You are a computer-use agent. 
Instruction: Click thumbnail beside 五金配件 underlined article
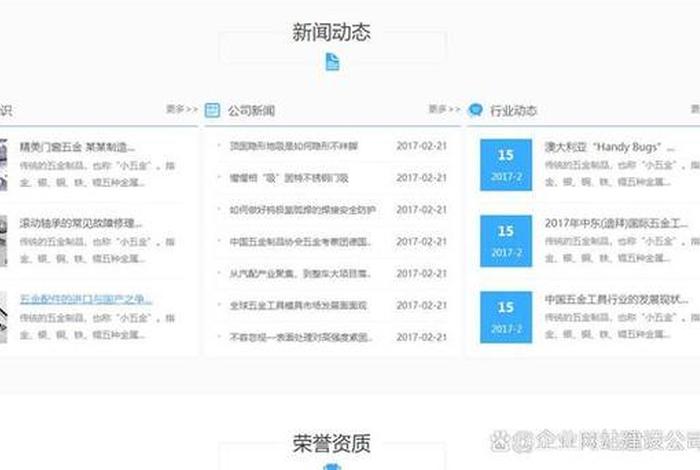click(x=4, y=317)
